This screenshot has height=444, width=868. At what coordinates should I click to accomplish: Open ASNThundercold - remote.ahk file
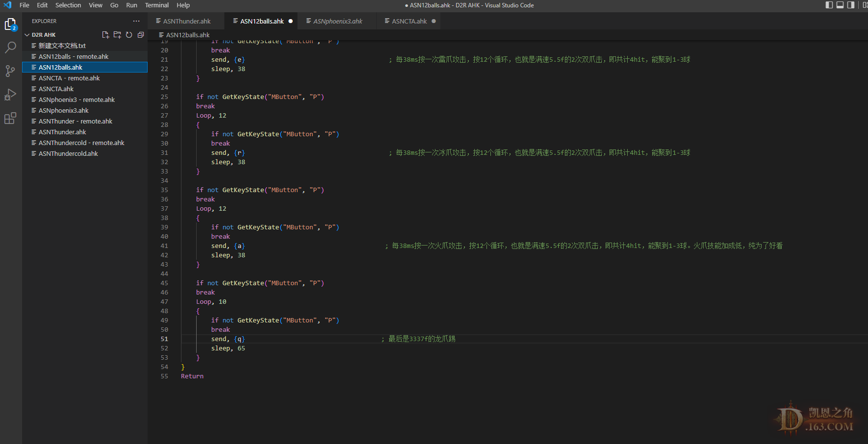pos(85,143)
